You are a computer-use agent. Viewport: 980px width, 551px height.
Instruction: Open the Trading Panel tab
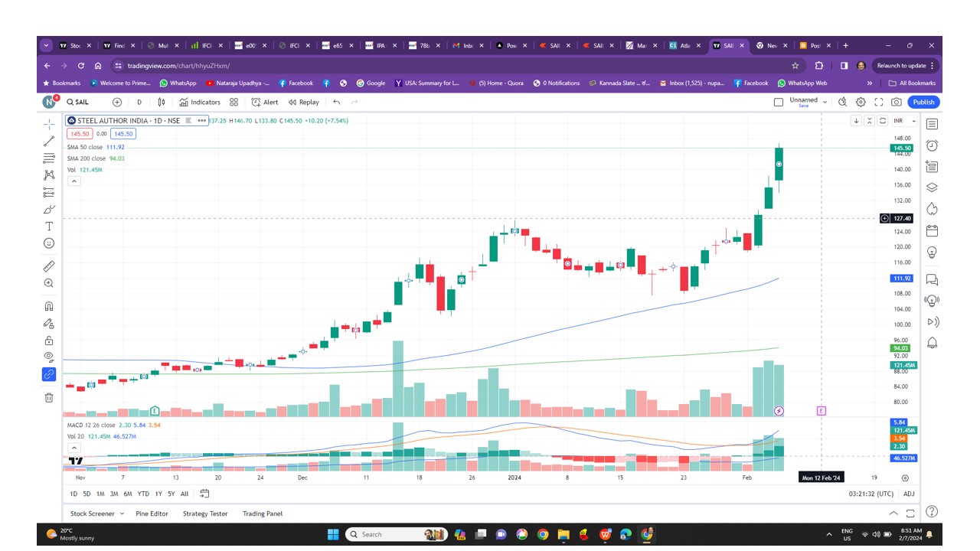coord(263,514)
